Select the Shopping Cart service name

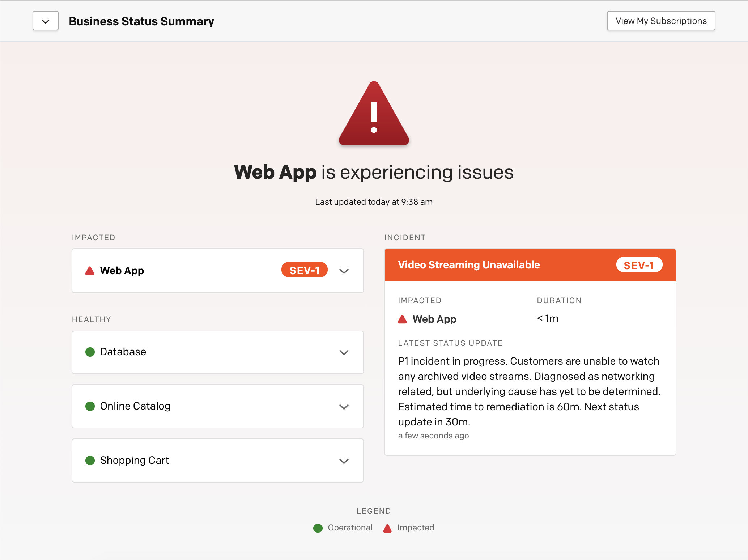tap(134, 461)
